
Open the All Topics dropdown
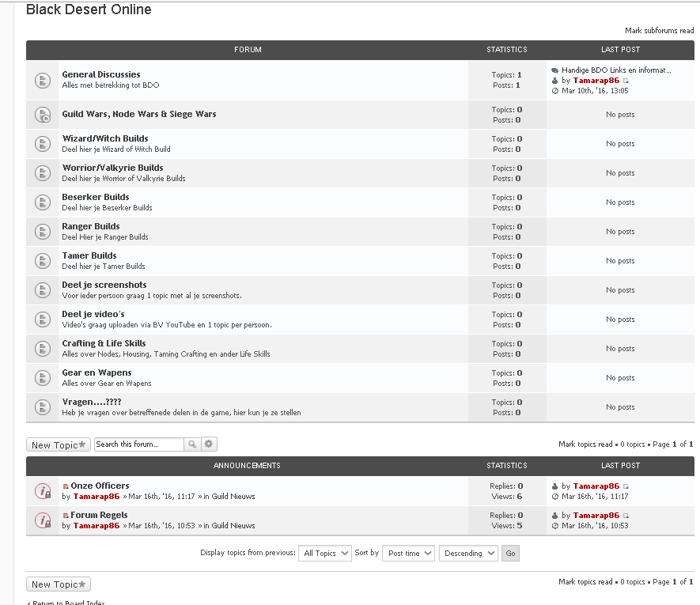[x=325, y=554]
